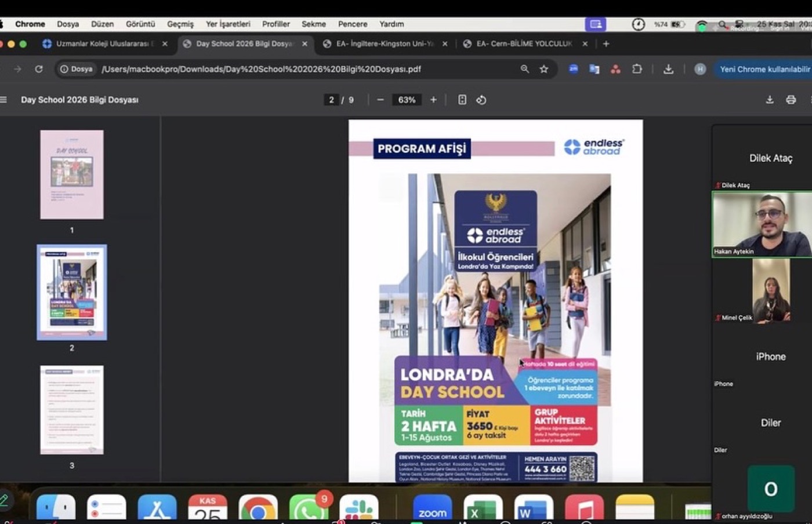Click the zoom magnifier in address bar

(x=525, y=69)
